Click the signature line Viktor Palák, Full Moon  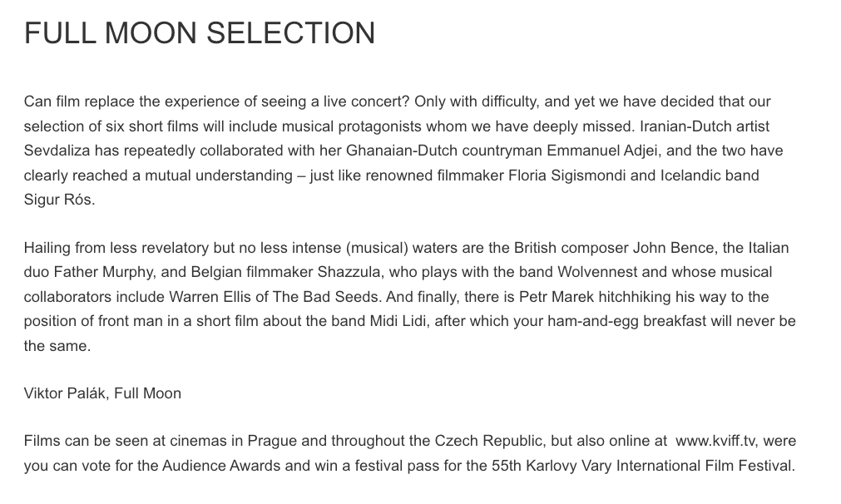click(x=102, y=393)
